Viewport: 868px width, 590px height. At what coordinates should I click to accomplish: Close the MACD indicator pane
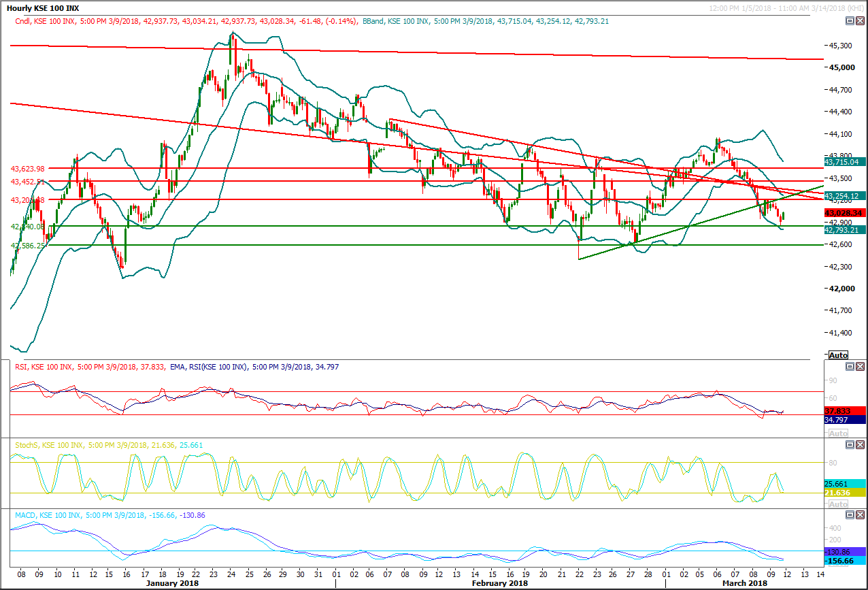860,515
